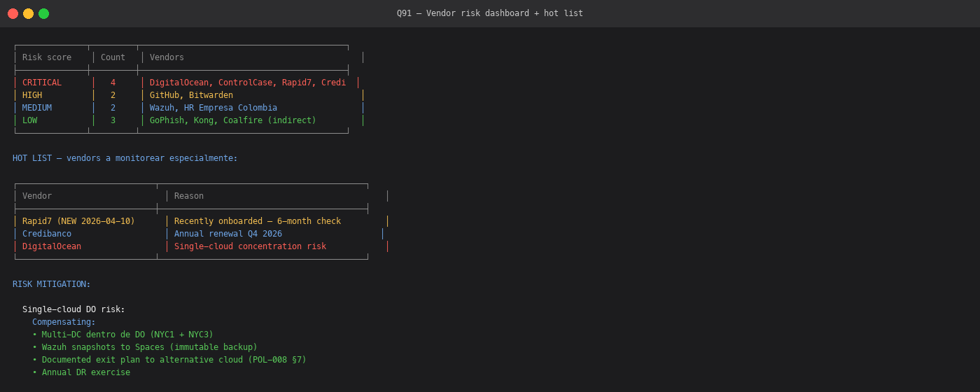This screenshot has height=392, width=980.
Task: Select the 'Vendors' column header in risk table
Action: pos(167,57)
